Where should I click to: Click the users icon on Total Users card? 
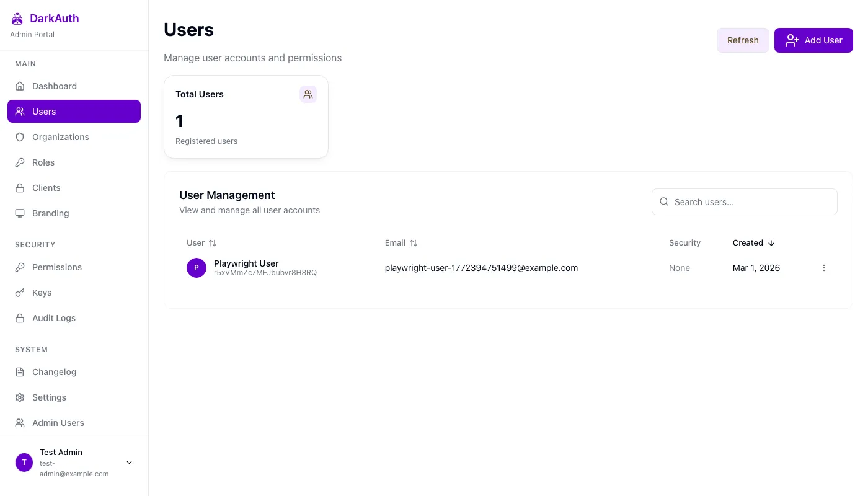pyautogui.click(x=308, y=94)
